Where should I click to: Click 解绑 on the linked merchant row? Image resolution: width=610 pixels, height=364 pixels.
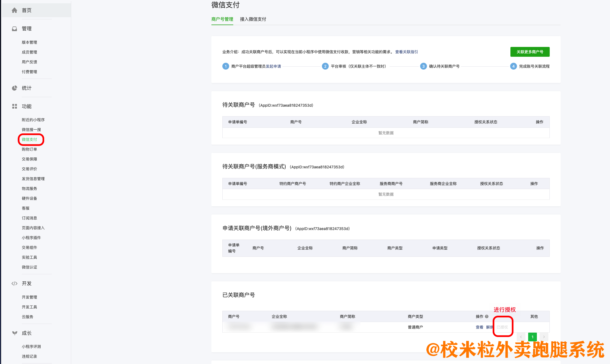point(490,327)
